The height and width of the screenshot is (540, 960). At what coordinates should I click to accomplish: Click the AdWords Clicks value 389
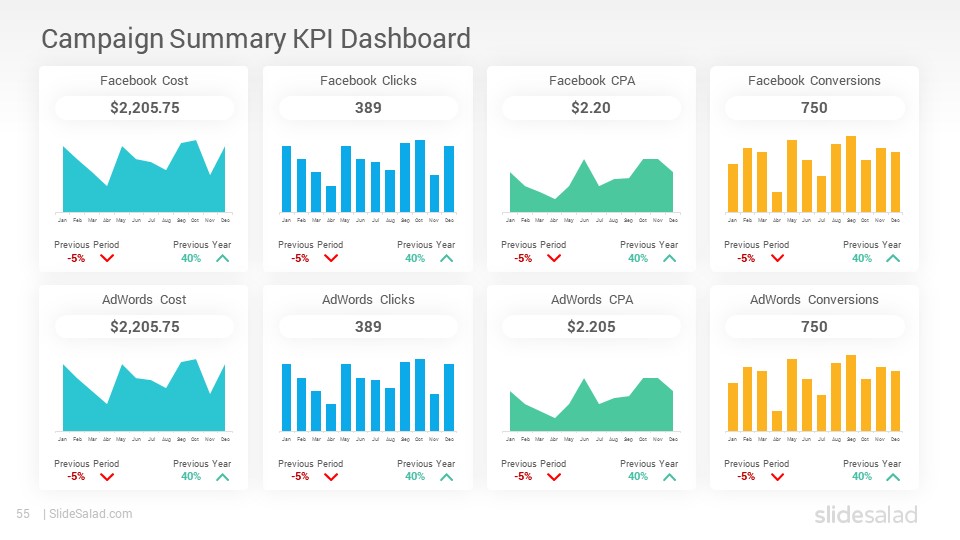pyautogui.click(x=368, y=327)
